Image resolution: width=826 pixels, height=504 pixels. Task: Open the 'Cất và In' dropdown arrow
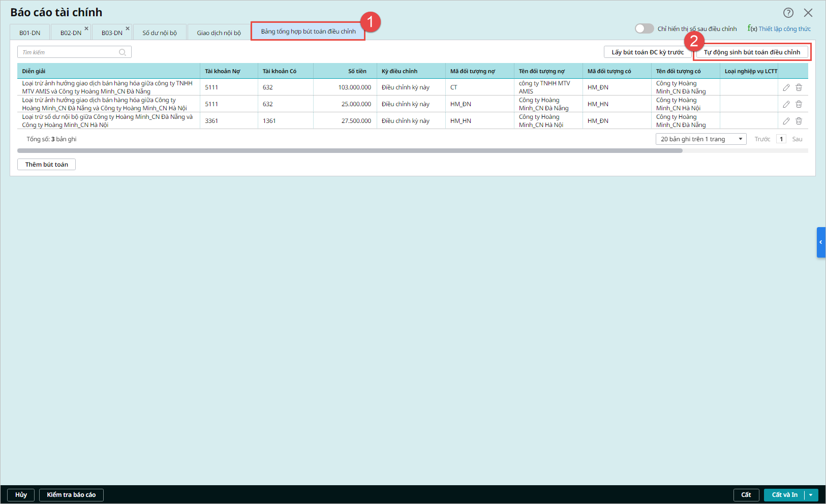point(811,495)
